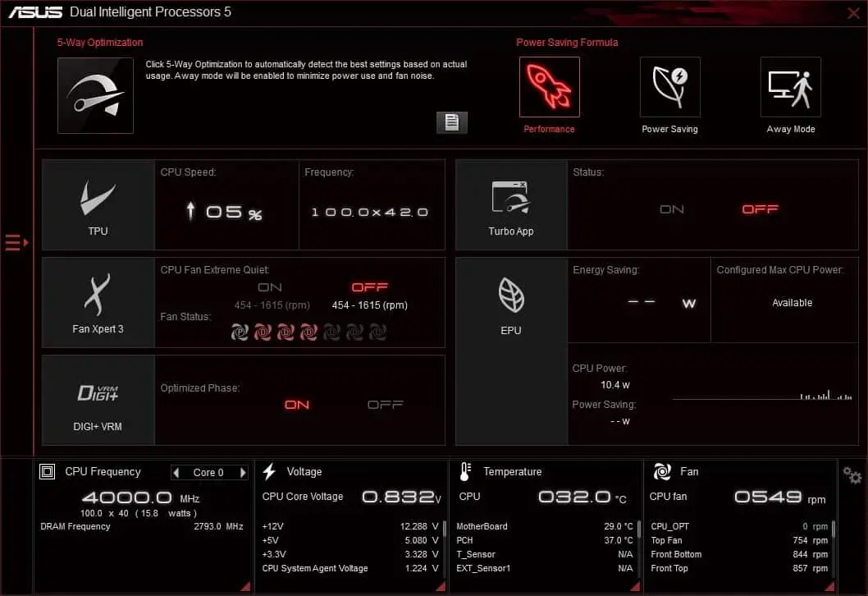Set Optimized Phase to ON

pyautogui.click(x=297, y=405)
